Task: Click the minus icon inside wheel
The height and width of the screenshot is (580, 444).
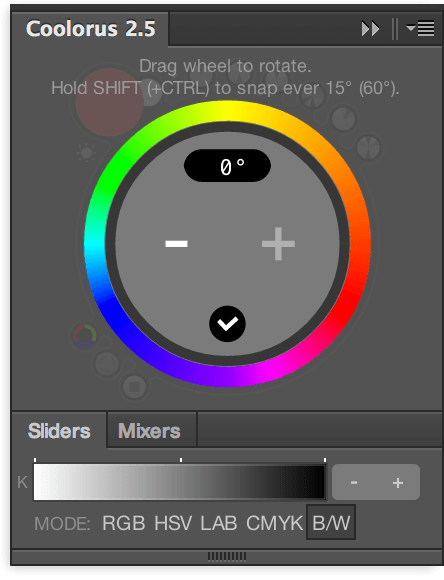Action: pos(176,243)
